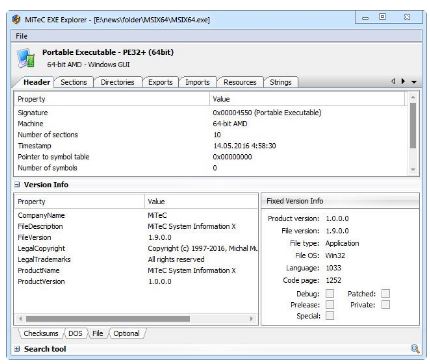Select the Optional bottom tab
Image resolution: width=430 pixels, height=364 pixels.
point(126,333)
